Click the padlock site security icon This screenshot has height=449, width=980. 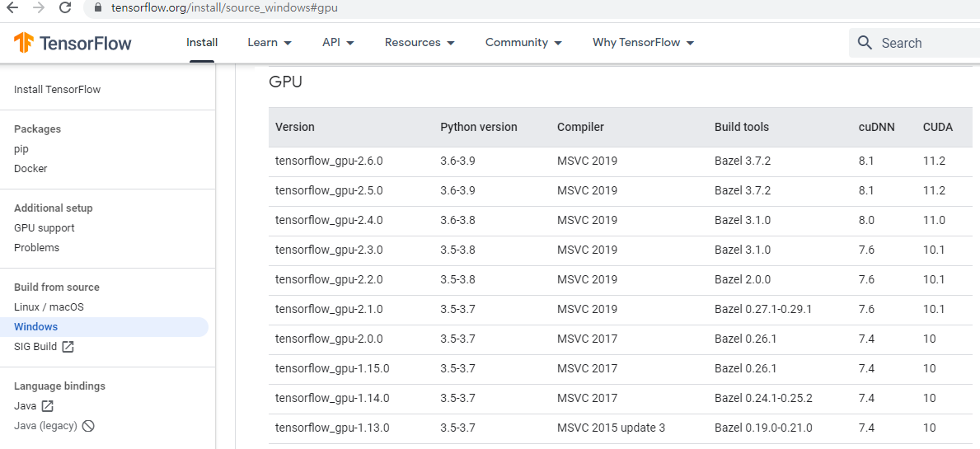coord(97,9)
